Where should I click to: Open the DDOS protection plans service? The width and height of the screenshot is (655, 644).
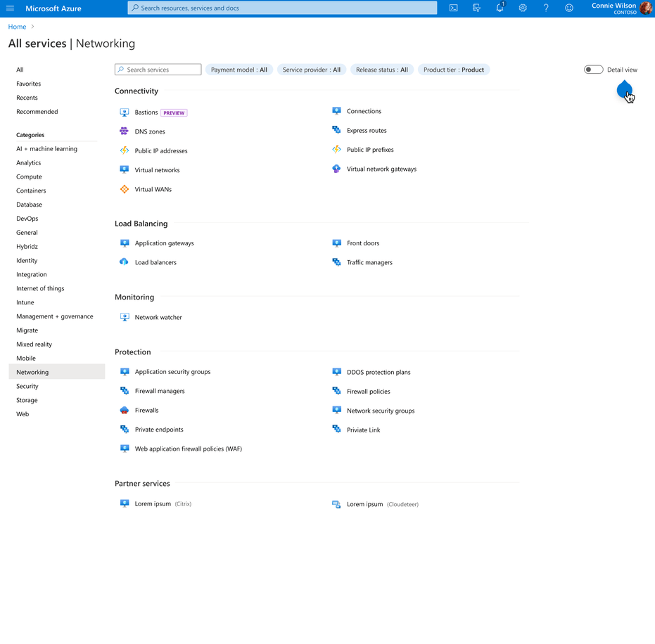pos(336,371)
